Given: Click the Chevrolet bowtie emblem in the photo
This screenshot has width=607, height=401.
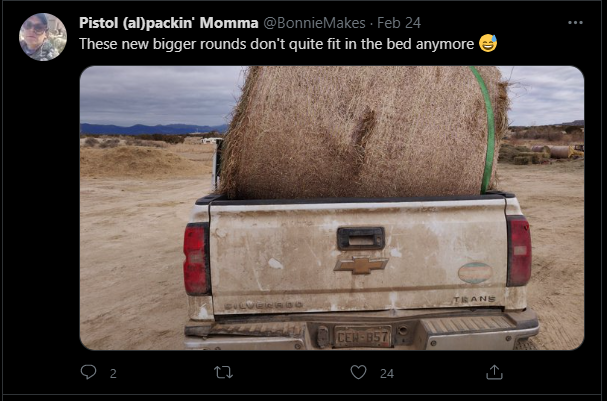Looking at the screenshot, I should pyautogui.click(x=361, y=265).
